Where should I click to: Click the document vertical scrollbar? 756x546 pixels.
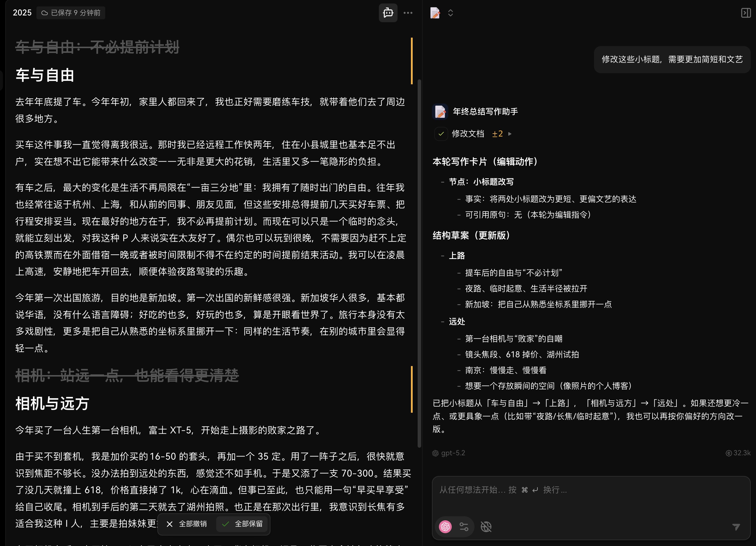[x=419, y=263]
